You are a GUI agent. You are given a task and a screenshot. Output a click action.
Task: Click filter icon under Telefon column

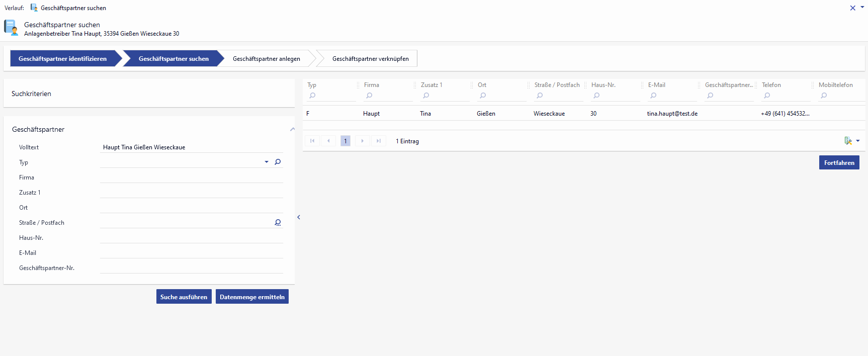[x=767, y=96]
